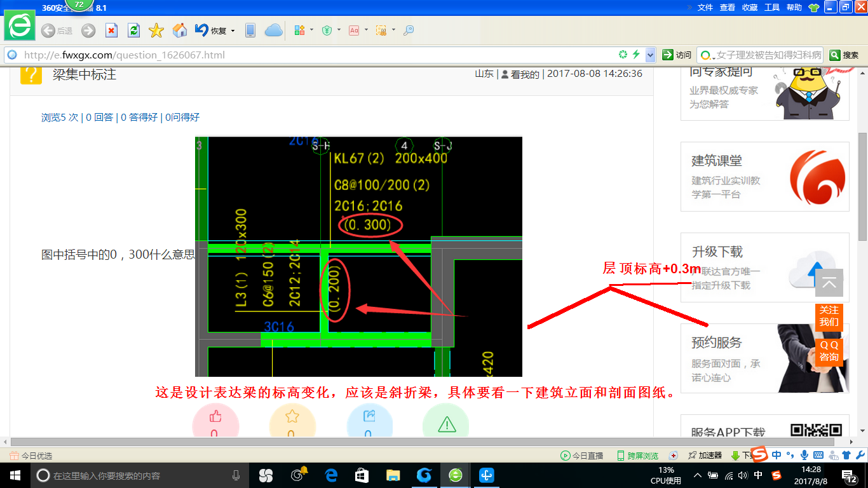Open the address bar history dropdown
Screen dimensions: 868x488
tap(650, 55)
